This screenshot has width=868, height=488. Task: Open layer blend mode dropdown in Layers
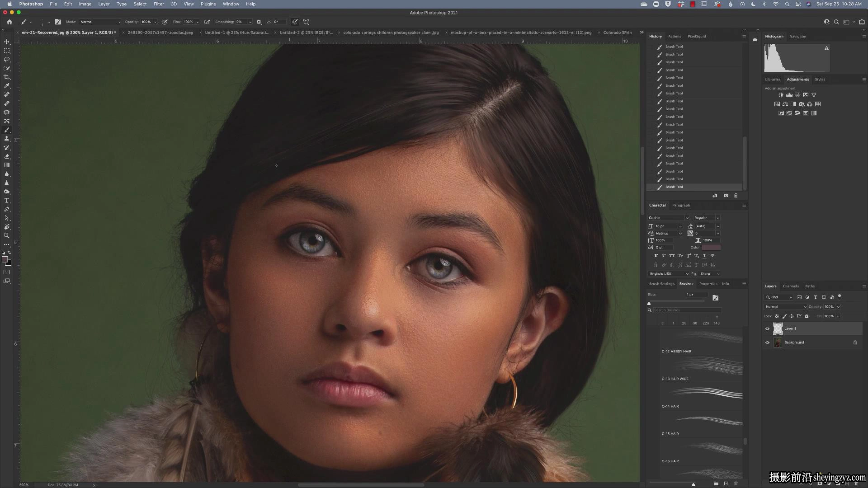(786, 307)
